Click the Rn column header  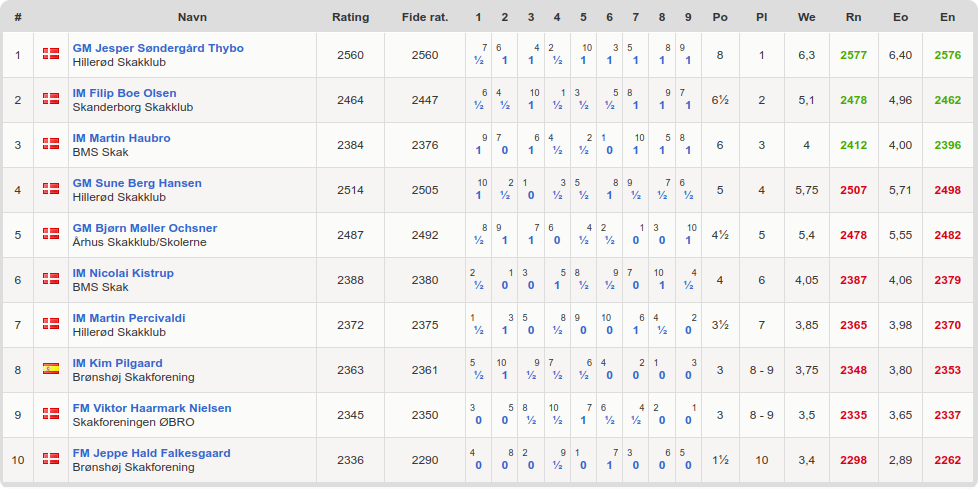tap(853, 17)
